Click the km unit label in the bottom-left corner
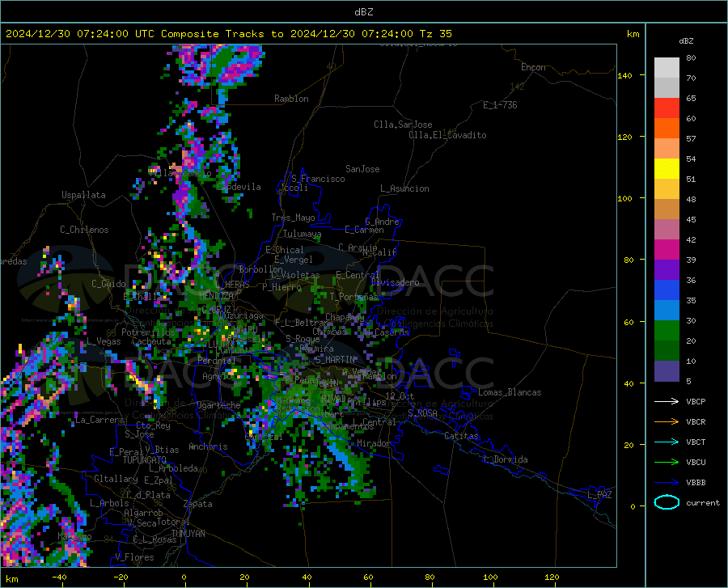This screenshot has height=588, width=728. coord(12,579)
